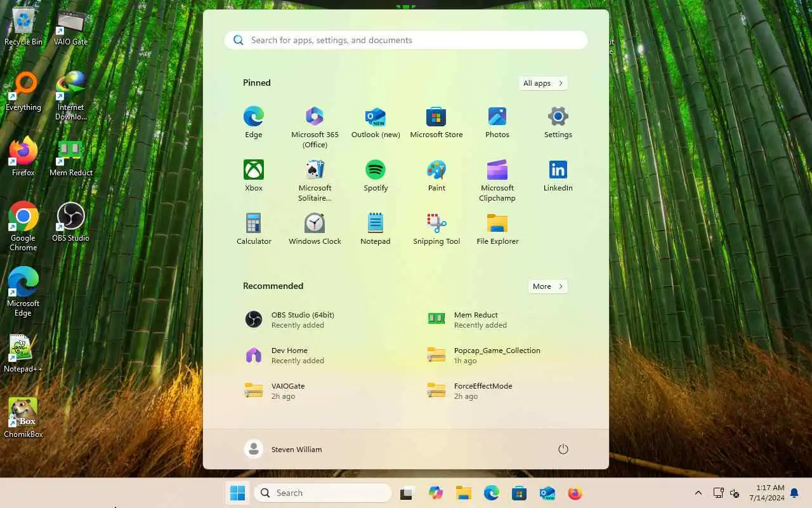Viewport: 812px width, 508px height.
Task: Open Microsoft Store in the pinned apps
Action: pos(436,123)
